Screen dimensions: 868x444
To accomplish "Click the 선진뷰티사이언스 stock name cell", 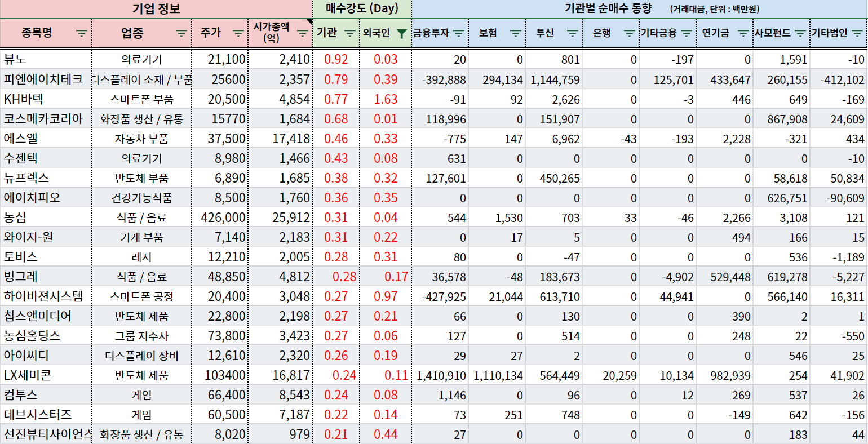I will point(46,434).
